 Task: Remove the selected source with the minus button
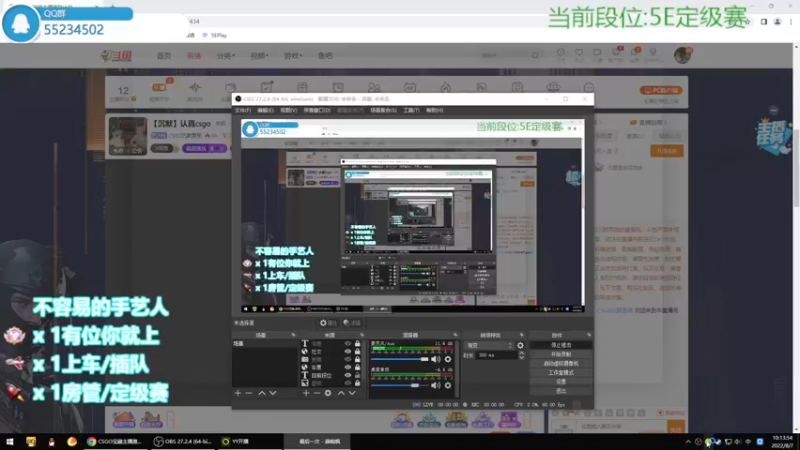(317, 393)
